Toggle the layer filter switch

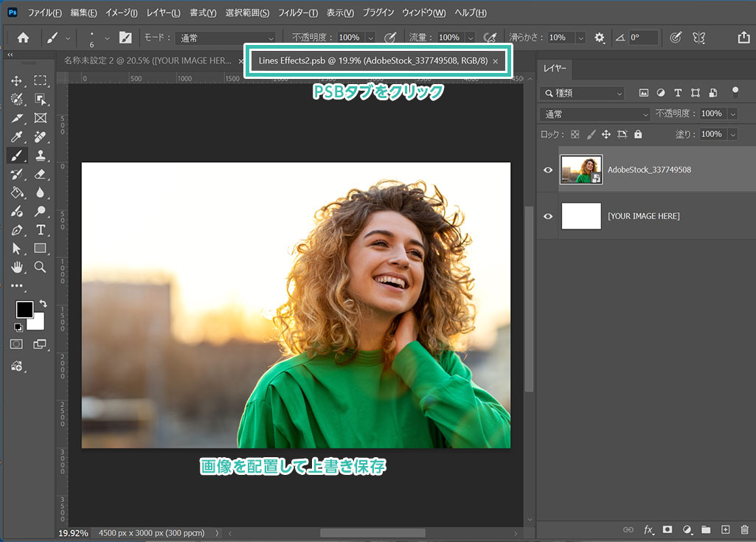[x=735, y=93]
